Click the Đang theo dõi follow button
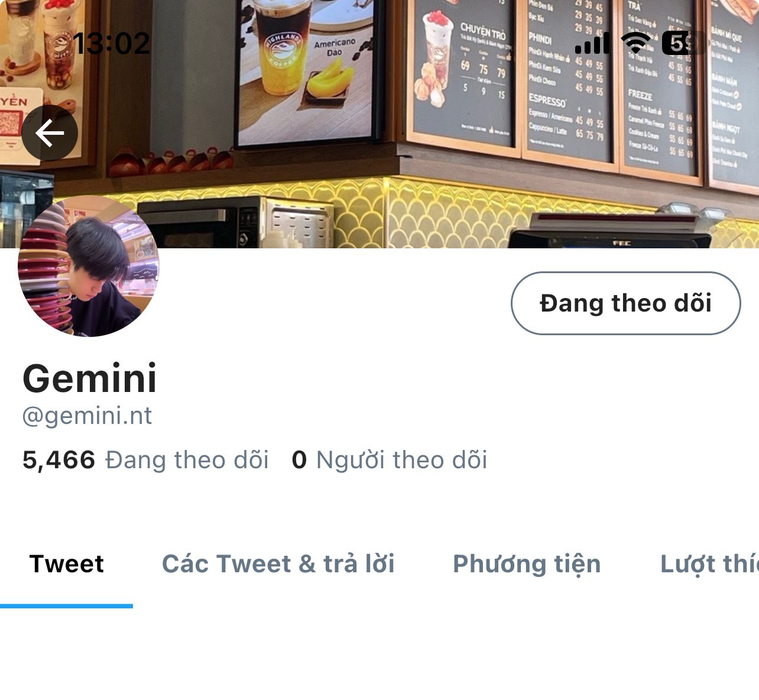The height and width of the screenshot is (700, 759). point(625,303)
